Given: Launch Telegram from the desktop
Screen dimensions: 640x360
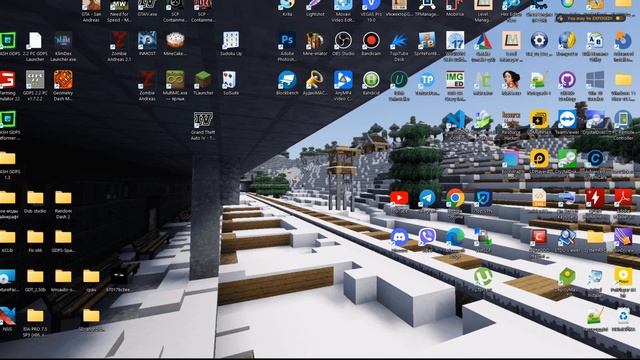Looking at the screenshot, I should tap(427, 198).
